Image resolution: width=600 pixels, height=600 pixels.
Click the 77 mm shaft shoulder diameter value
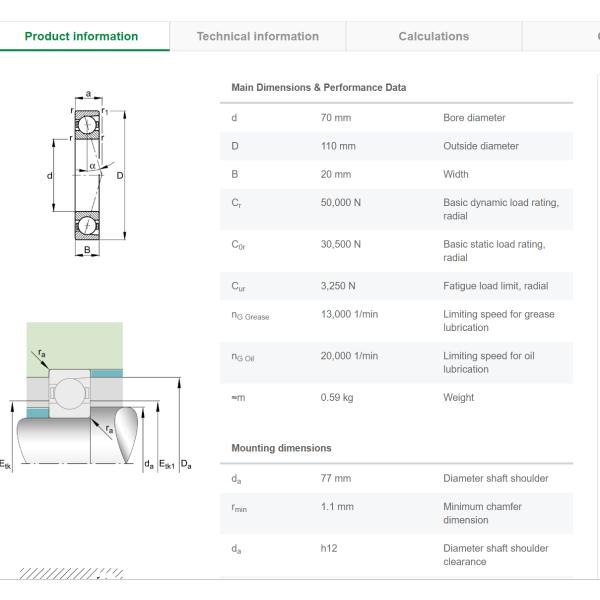point(336,478)
